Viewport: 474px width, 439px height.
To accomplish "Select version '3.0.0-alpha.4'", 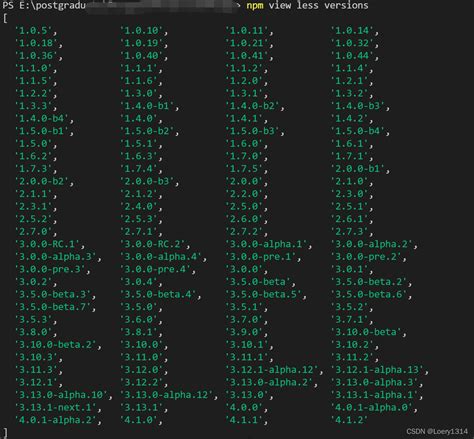I will pos(161,257).
